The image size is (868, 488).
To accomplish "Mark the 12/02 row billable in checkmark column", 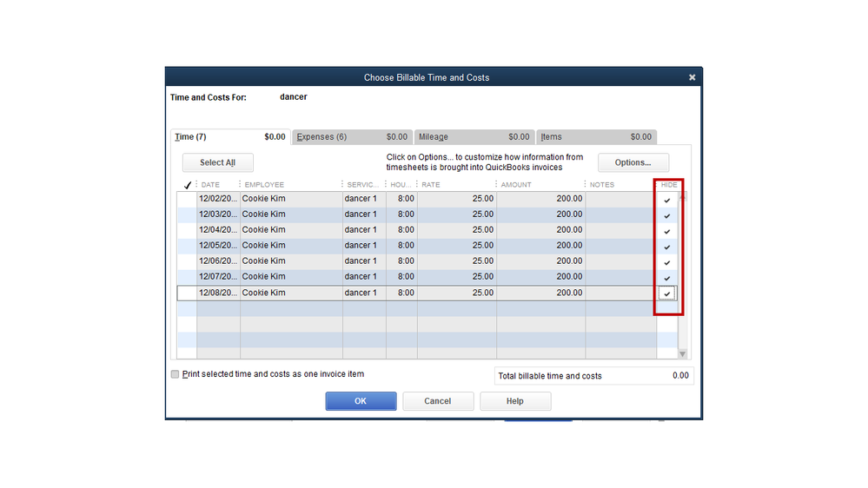I will pyautogui.click(x=187, y=199).
